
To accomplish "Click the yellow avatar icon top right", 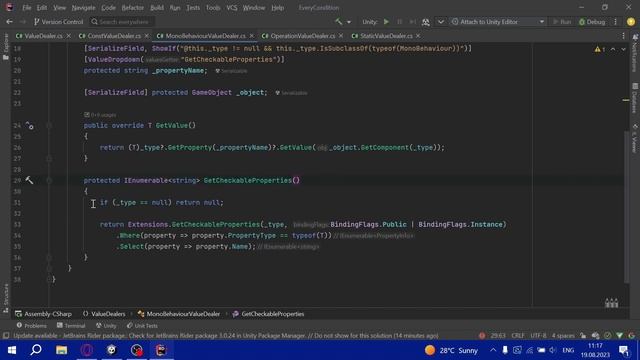I will pos(631,22).
